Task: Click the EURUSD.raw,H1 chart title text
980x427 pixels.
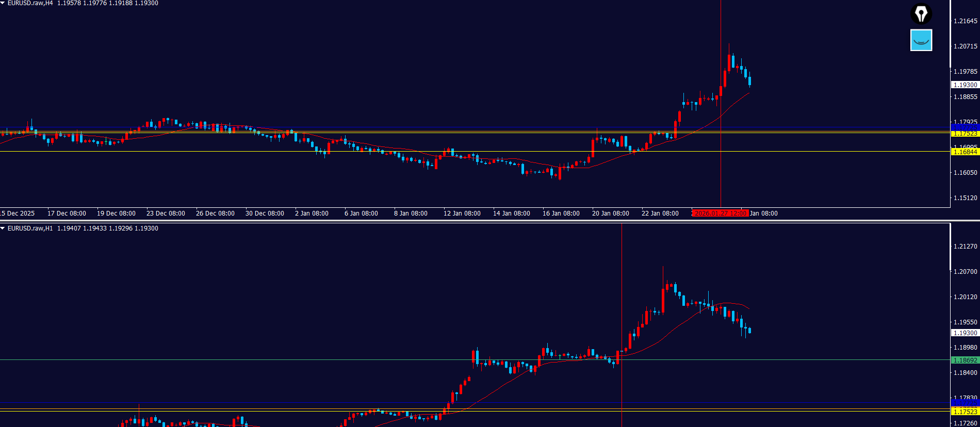Action: coord(30,228)
